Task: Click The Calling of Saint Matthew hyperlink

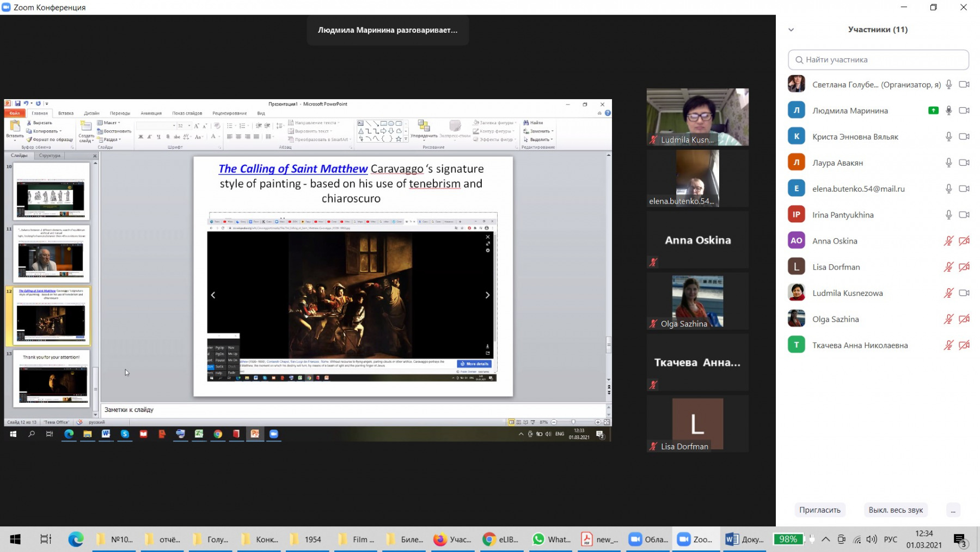Action: [293, 169]
